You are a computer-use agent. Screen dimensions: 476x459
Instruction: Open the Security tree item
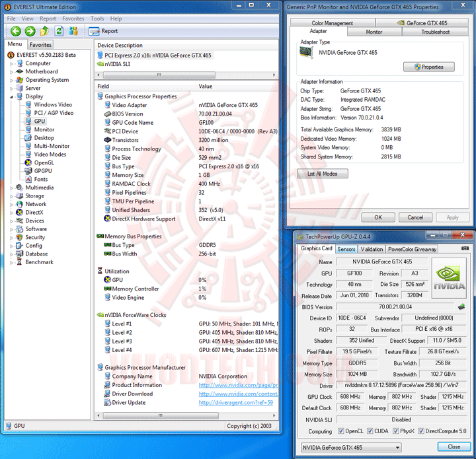point(30,237)
